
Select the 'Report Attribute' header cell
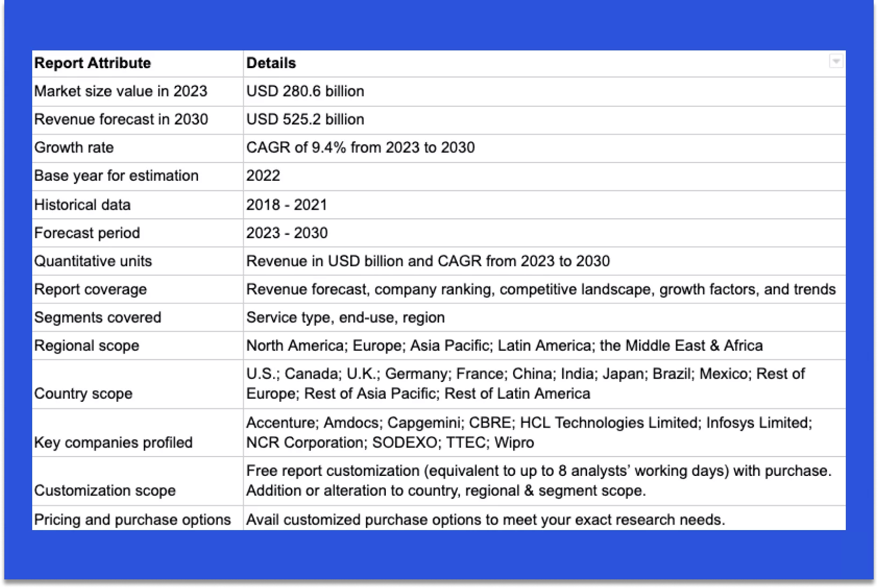[137, 64]
